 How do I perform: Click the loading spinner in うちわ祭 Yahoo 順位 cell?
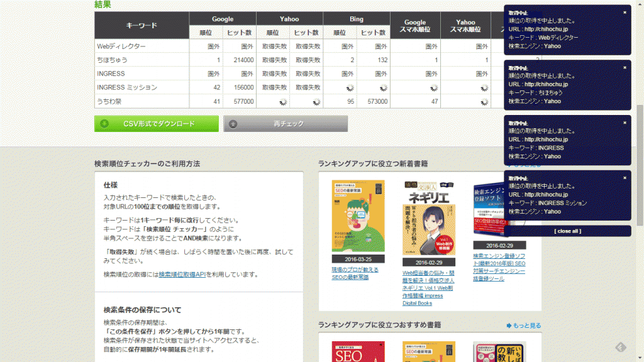282,100
